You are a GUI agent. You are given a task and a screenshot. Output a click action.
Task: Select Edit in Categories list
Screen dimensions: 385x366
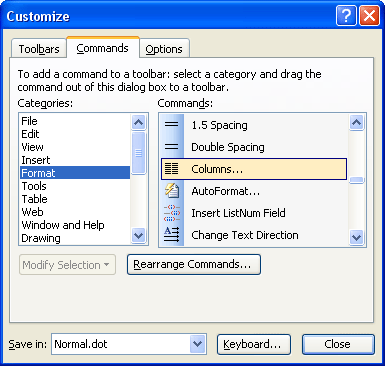(x=75, y=134)
